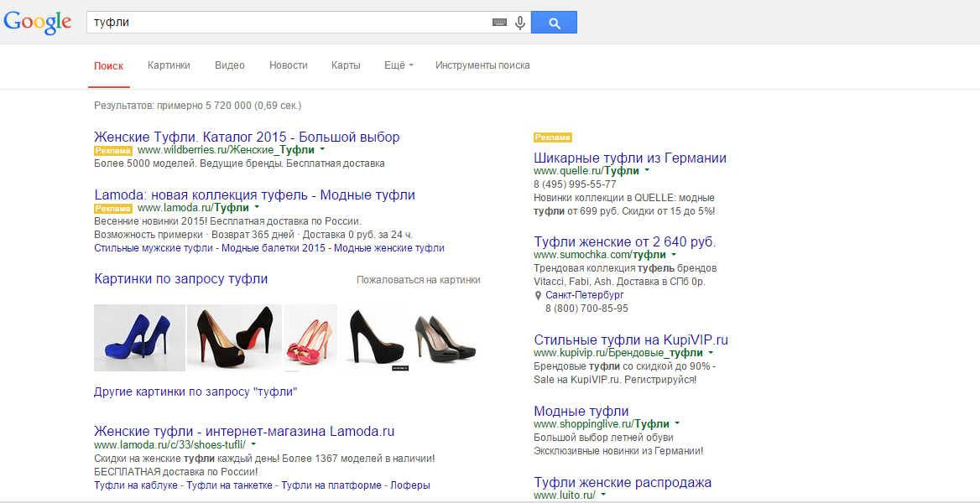Open black patent pumps thumbnail

pyautogui.click(x=446, y=338)
